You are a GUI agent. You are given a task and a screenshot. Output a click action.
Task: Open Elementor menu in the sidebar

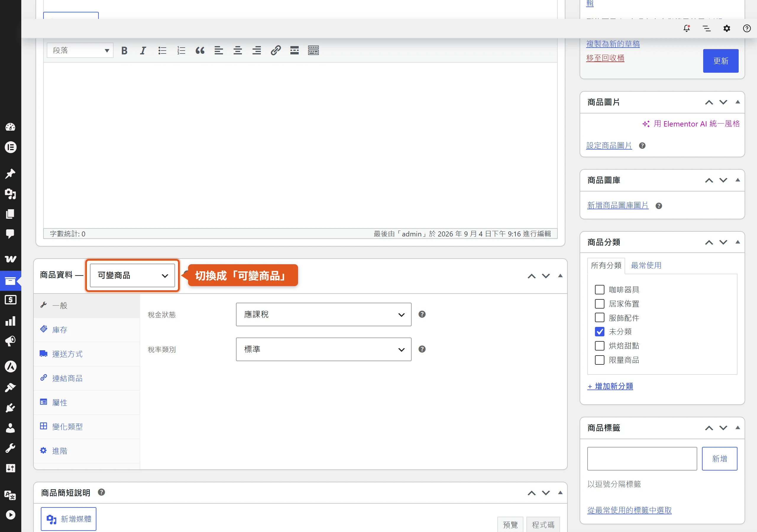point(11,147)
